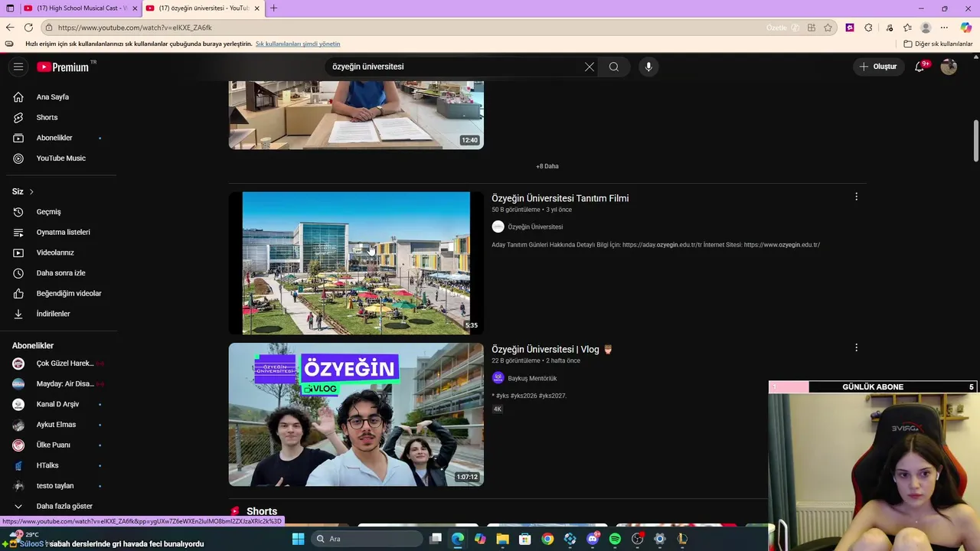Play the Özyeğin Vlog thumbnail
980x551 pixels.
click(356, 414)
